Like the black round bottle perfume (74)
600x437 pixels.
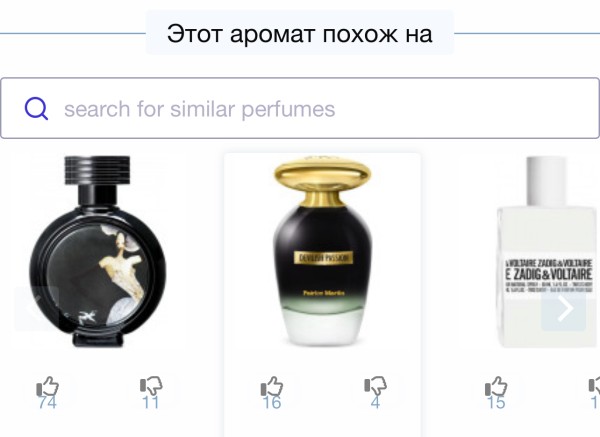[47, 386]
